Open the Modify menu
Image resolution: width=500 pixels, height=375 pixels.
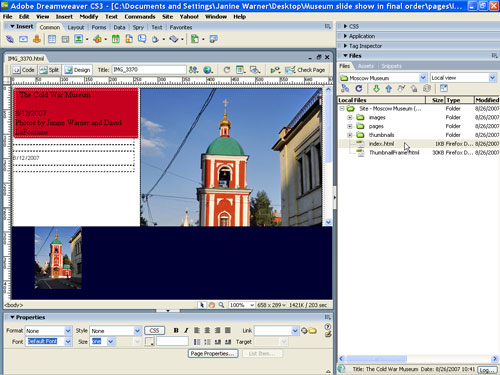click(x=89, y=17)
